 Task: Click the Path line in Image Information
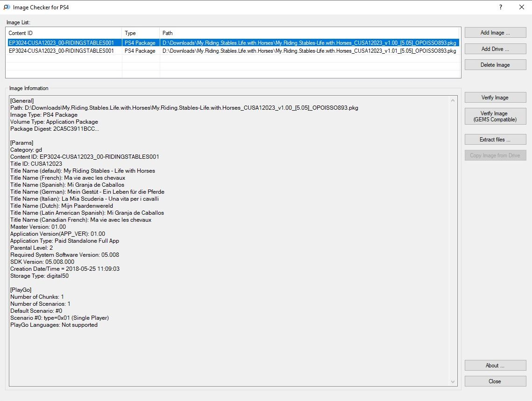184,108
